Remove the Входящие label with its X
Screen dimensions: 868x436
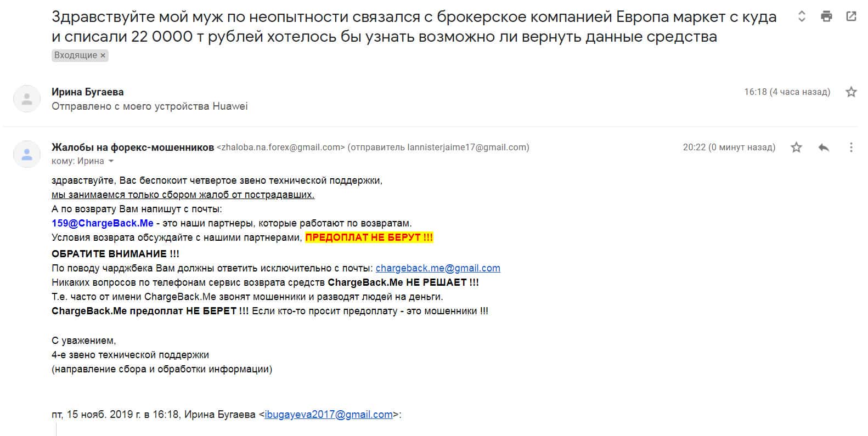click(x=103, y=55)
